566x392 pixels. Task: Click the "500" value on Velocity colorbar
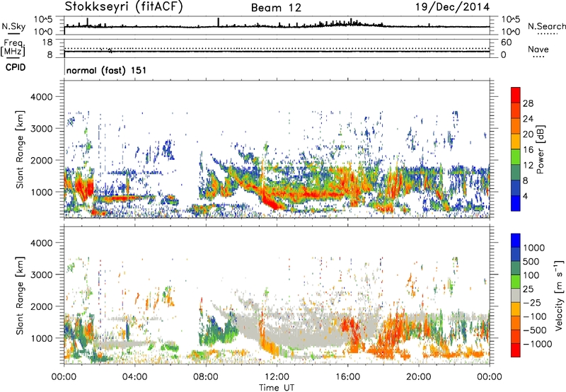[531, 261]
